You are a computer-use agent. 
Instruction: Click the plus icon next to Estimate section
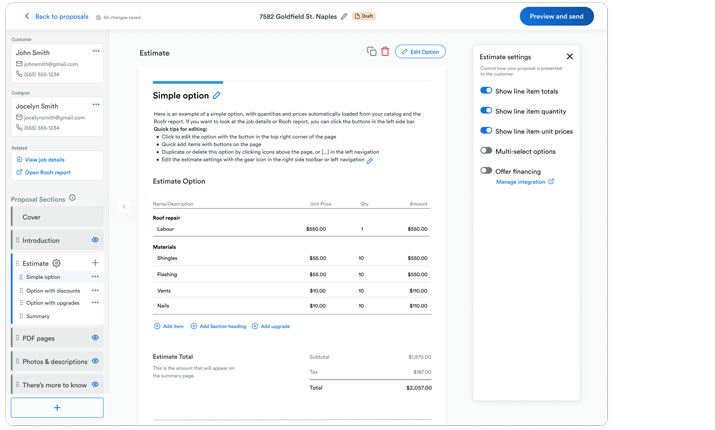pos(95,263)
